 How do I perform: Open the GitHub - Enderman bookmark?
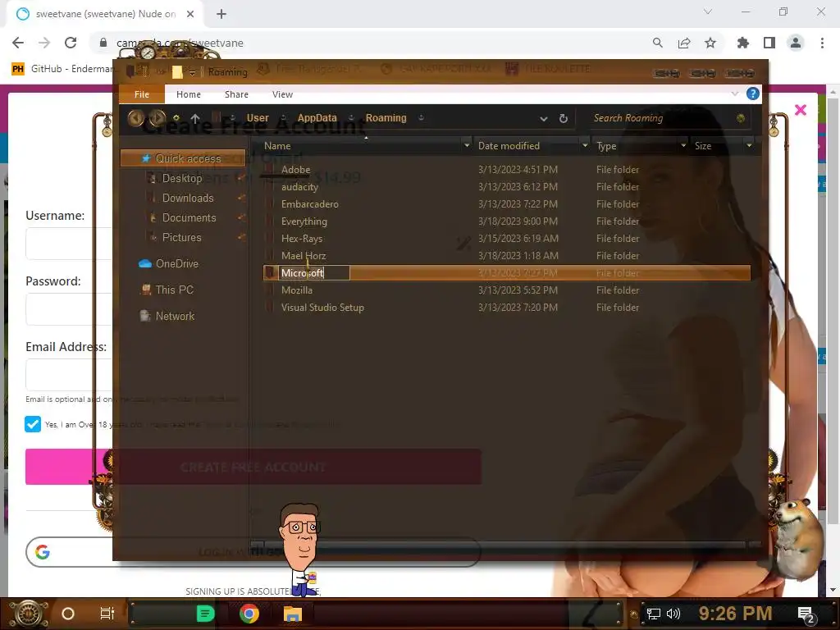[x=62, y=69]
